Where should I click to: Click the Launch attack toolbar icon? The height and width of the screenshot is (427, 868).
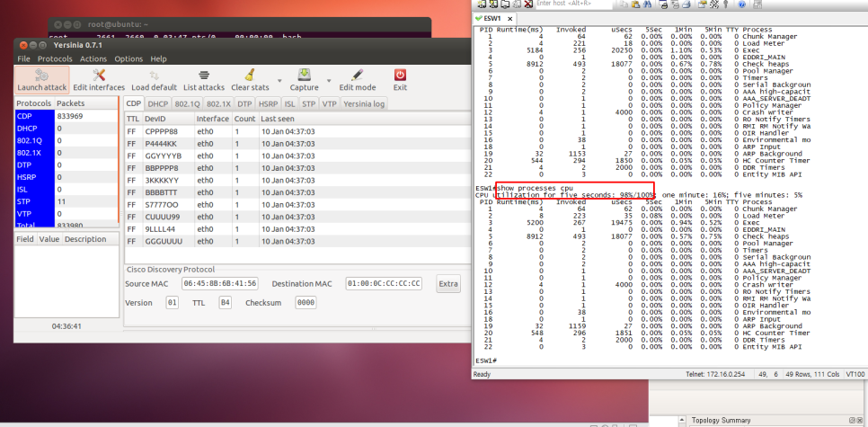[x=41, y=80]
